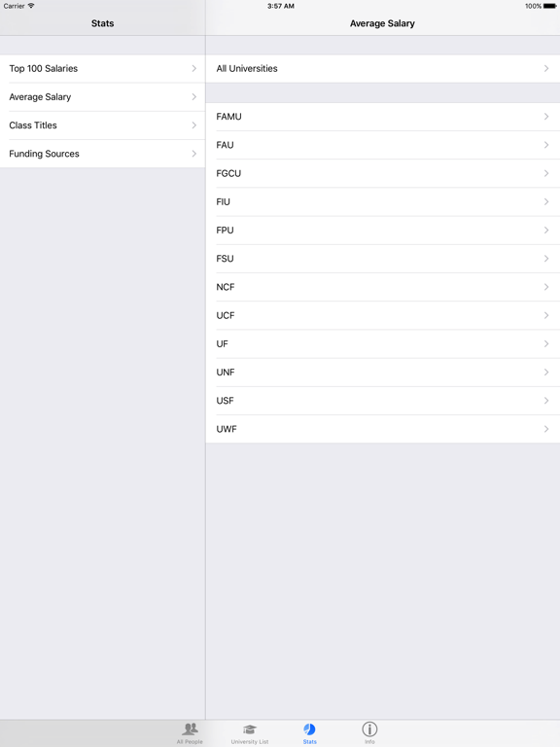Open the FSU row
The height and width of the screenshot is (747, 560).
coord(383,259)
